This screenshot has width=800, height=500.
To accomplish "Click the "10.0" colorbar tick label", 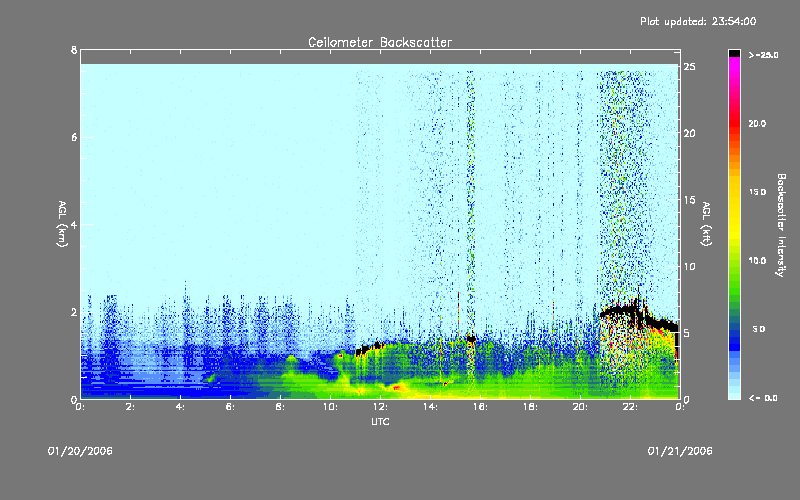I will (x=757, y=260).
